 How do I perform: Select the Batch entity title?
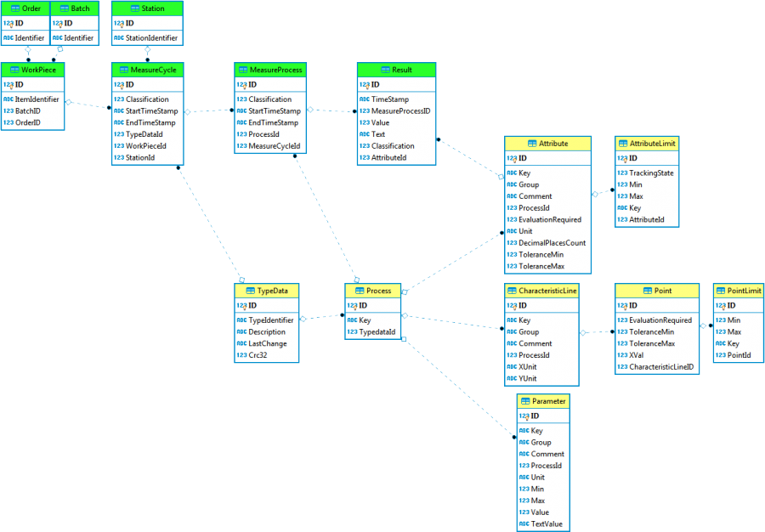click(80, 8)
